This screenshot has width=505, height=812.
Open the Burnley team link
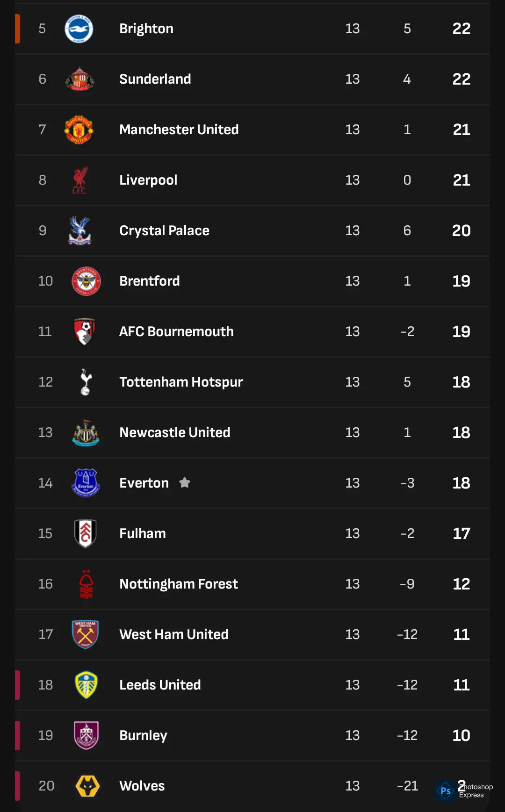(143, 735)
